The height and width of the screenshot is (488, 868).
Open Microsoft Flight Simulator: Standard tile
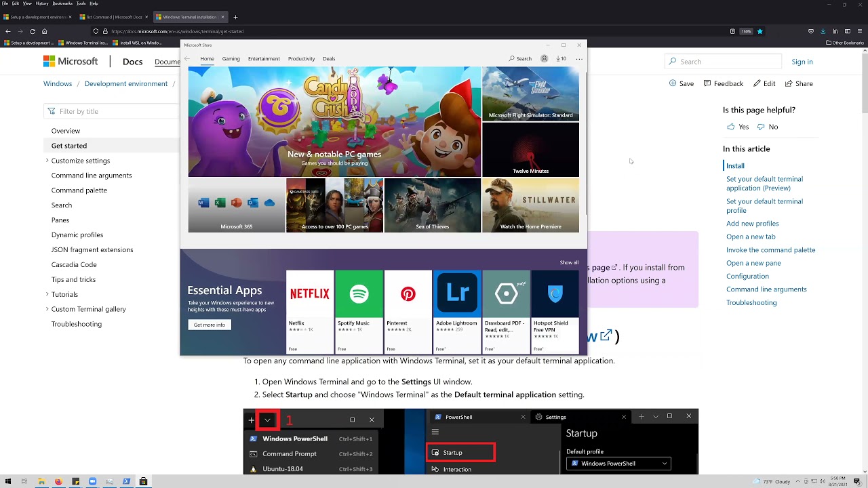pos(530,94)
